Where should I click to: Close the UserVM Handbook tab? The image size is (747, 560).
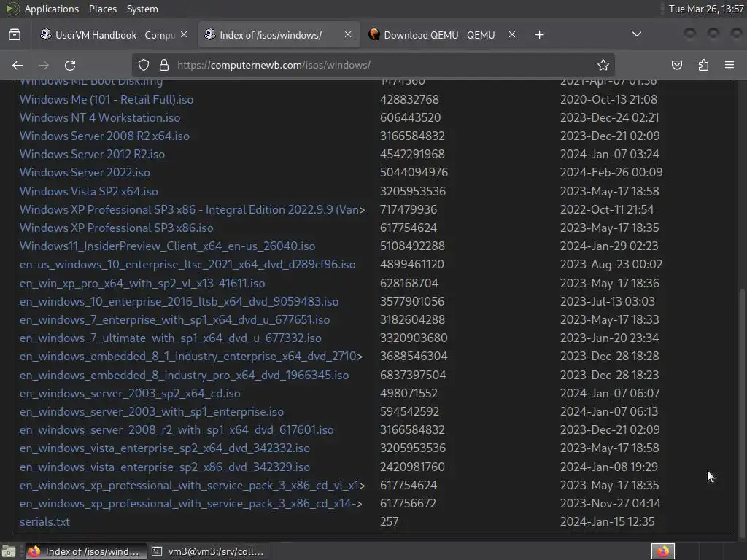point(184,35)
